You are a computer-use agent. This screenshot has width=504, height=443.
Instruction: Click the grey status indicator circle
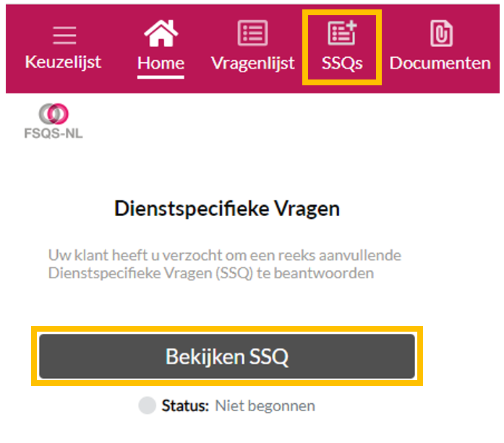[x=148, y=405]
